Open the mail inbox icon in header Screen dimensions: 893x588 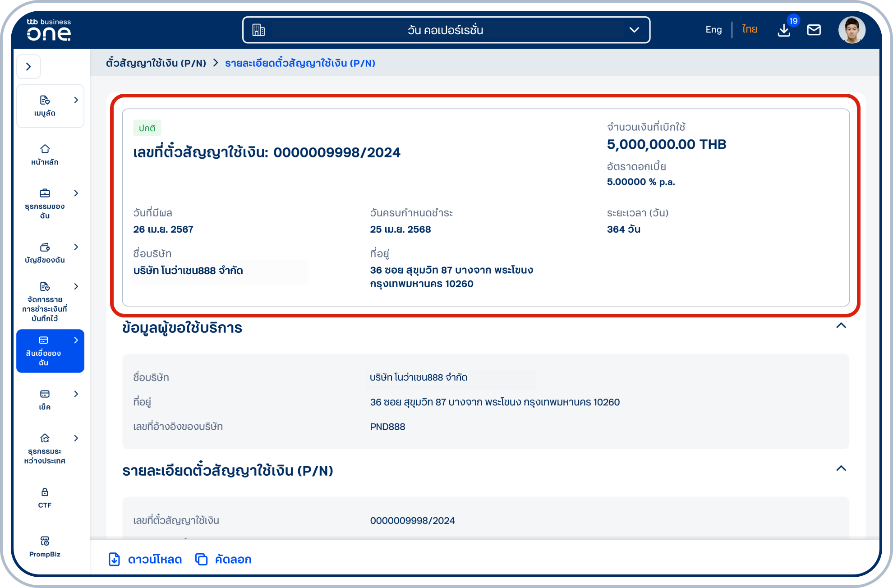tap(814, 30)
